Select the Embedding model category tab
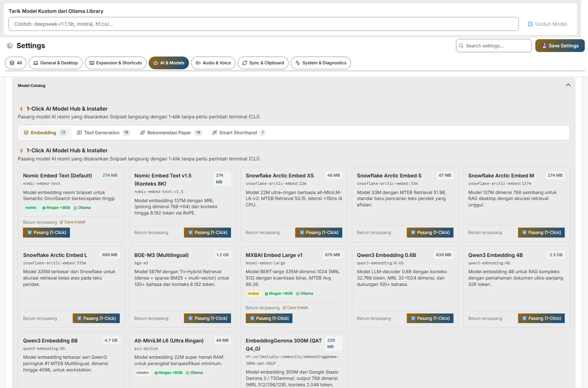 [x=45, y=133]
